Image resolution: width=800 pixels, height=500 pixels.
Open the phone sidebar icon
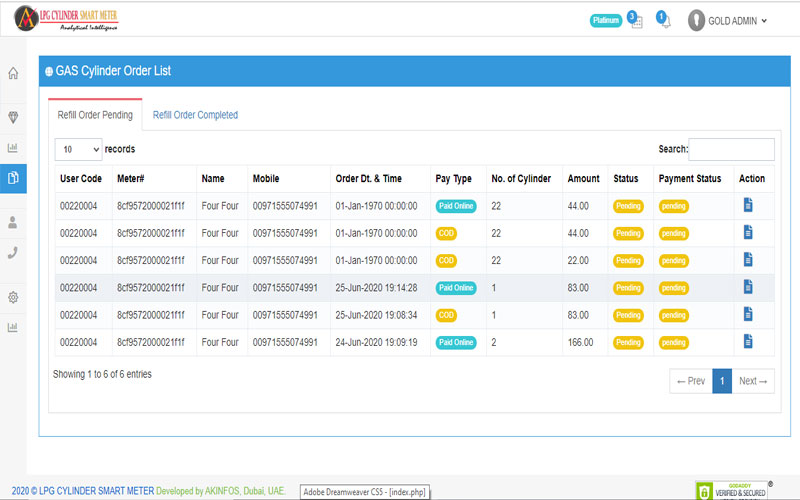coord(13,253)
